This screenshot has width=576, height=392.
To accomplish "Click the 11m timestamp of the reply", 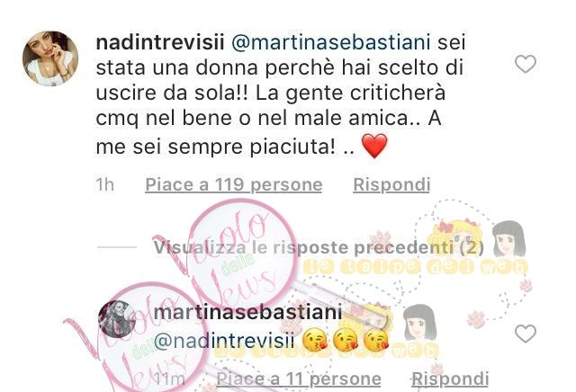I will (169, 379).
